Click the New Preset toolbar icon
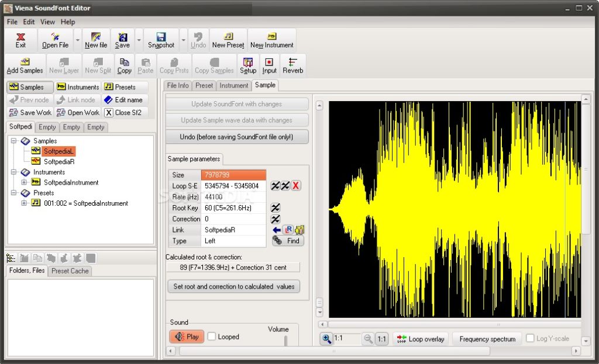This screenshot has height=364, width=599. coord(228,40)
